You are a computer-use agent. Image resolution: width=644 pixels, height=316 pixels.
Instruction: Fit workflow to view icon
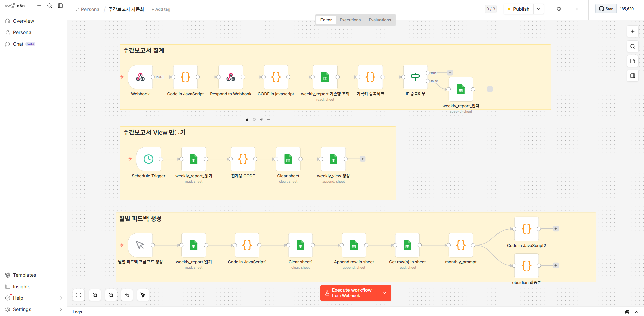tap(79, 295)
